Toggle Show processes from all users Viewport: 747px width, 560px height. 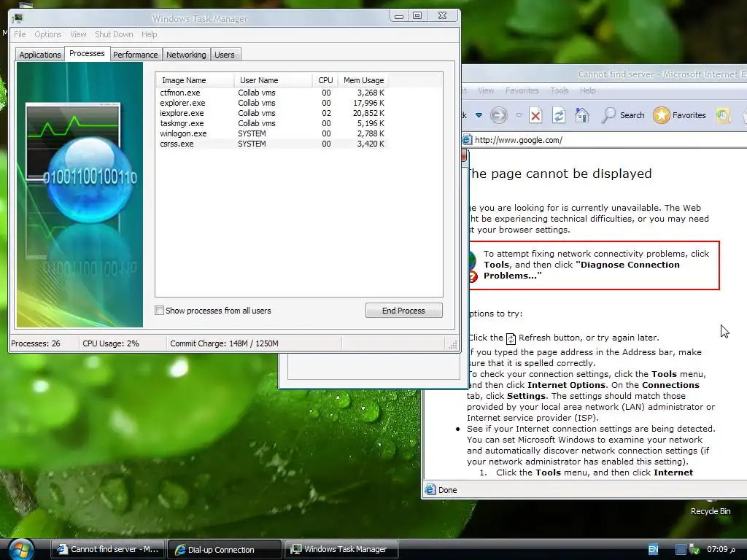160,311
